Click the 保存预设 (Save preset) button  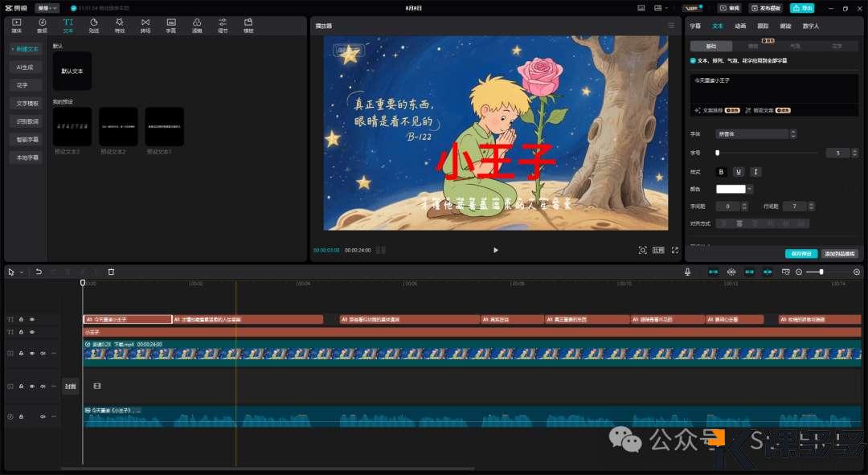(800, 253)
